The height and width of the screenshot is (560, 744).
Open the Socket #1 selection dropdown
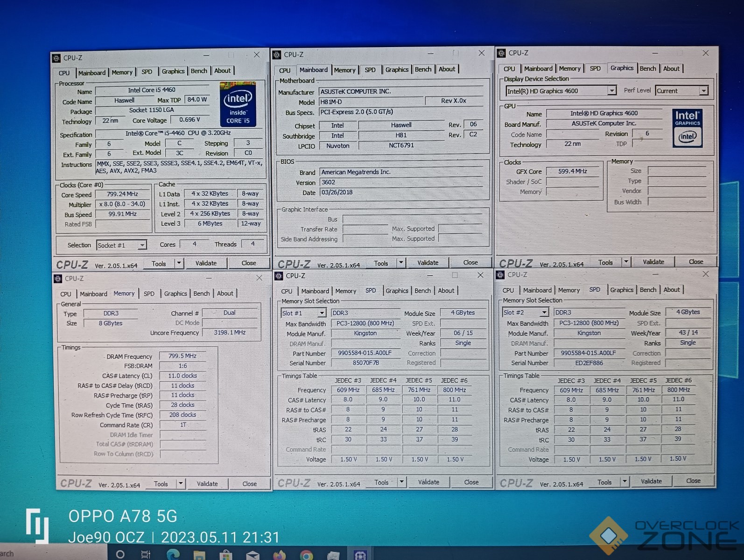click(x=142, y=245)
